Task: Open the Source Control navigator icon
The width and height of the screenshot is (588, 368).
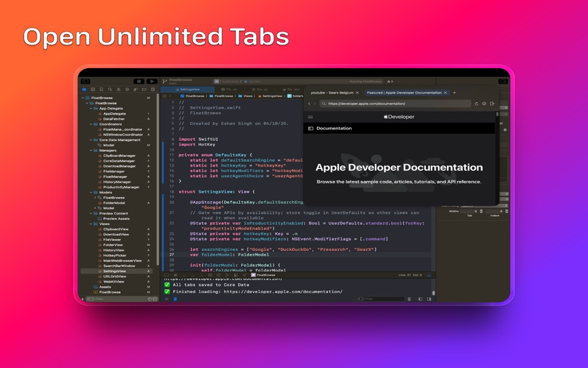Action: (93, 89)
